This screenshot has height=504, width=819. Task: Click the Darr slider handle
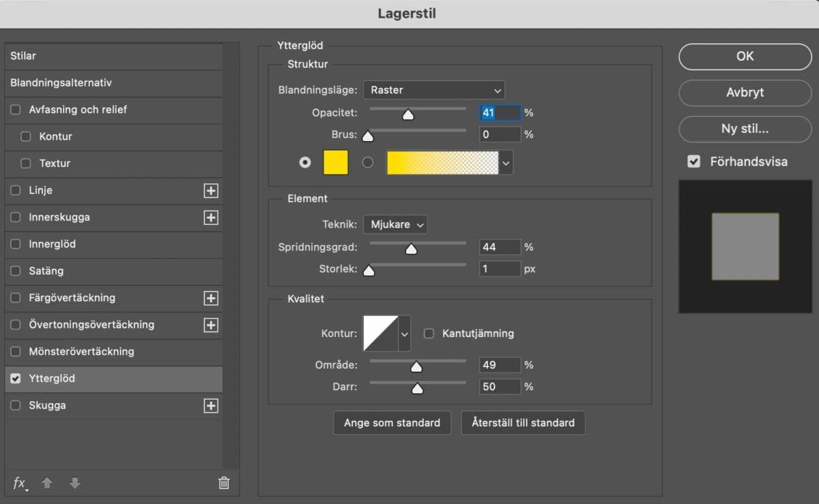point(417,389)
